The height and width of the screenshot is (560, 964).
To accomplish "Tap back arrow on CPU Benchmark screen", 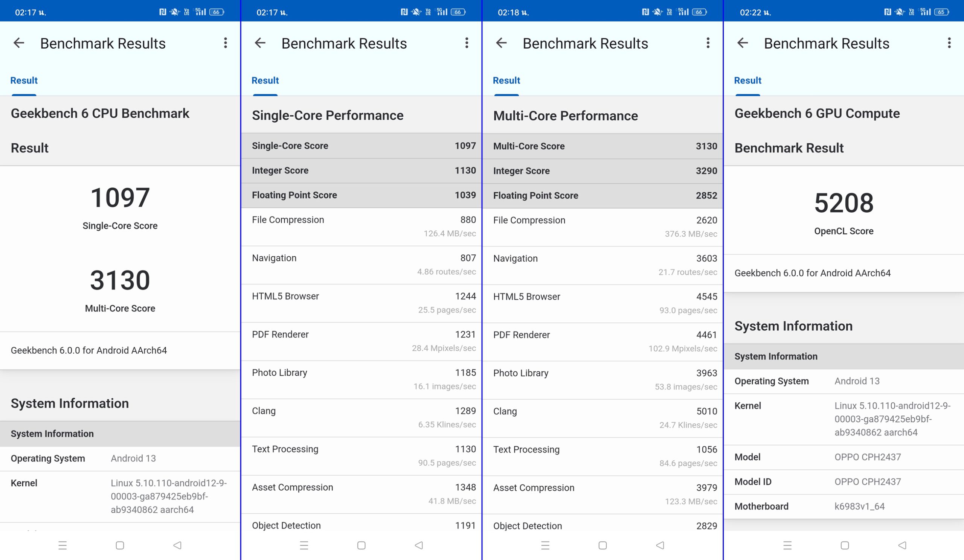I will coord(19,43).
